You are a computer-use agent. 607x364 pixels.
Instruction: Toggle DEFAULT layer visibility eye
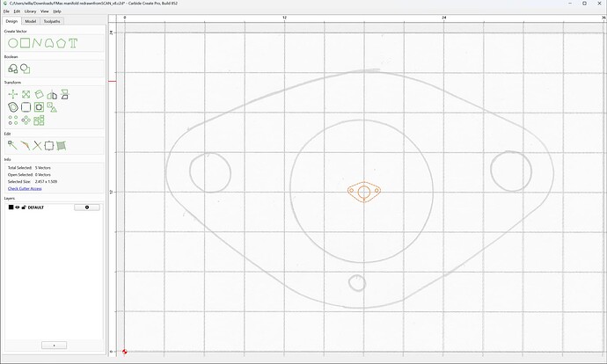(18, 207)
